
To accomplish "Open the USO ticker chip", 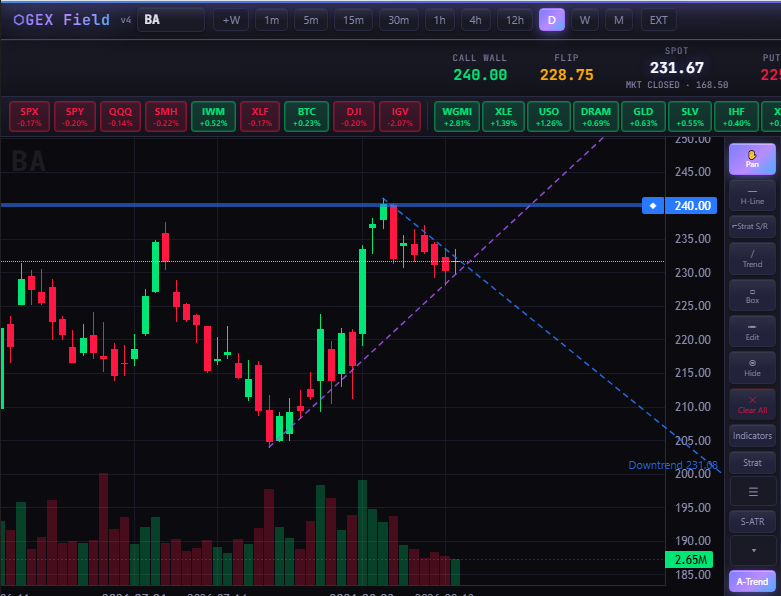I will coord(549,117).
